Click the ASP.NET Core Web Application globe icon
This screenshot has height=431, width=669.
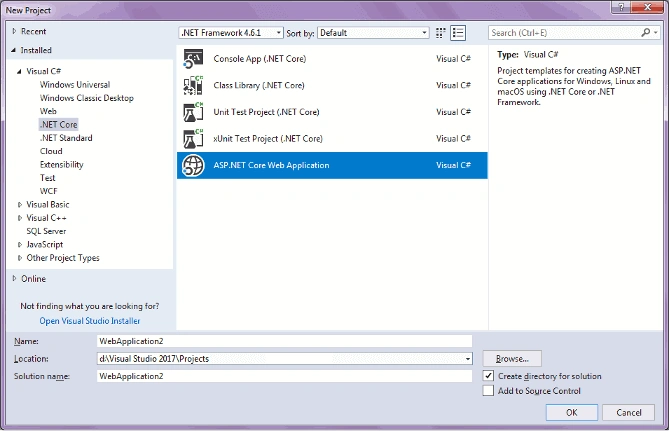[x=193, y=165]
